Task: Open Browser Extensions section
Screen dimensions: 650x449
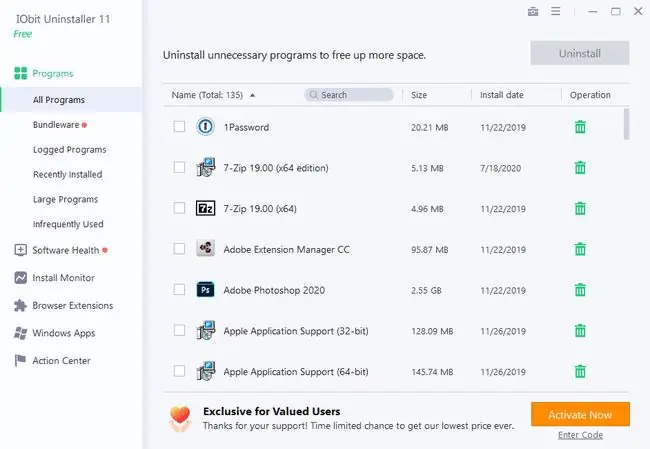Action: [73, 306]
